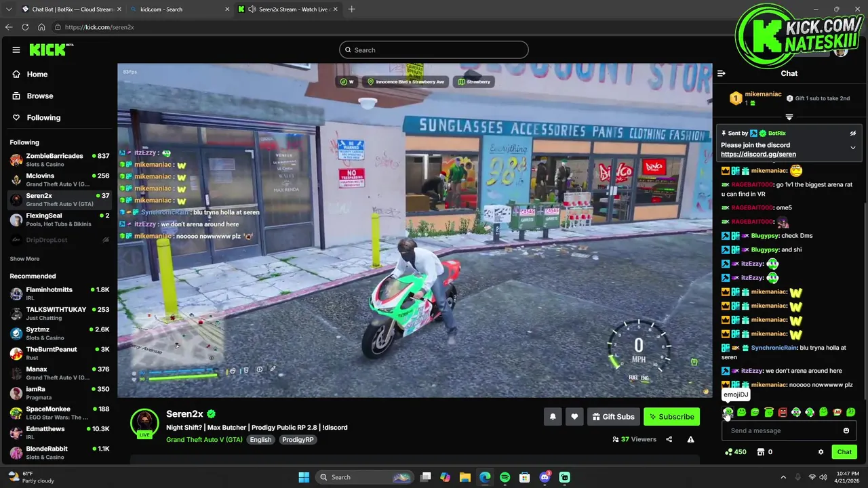Click SynchronicRain username in chat
The image size is (868, 488).
tap(774, 348)
